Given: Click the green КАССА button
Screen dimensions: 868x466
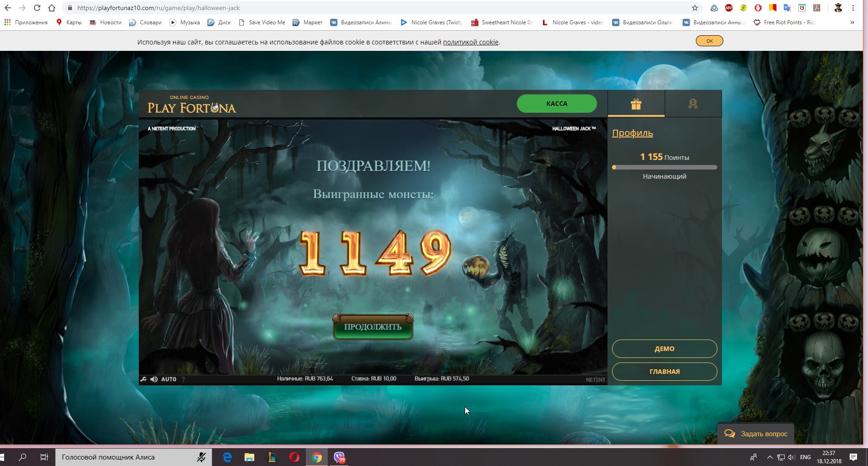Looking at the screenshot, I should coord(556,104).
